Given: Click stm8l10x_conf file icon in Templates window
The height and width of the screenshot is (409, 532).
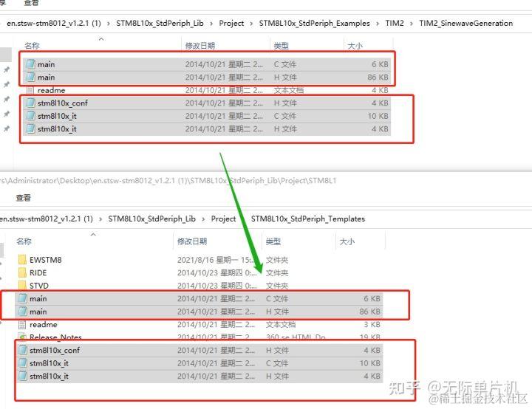Looking at the screenshot, I should tap(22, 350).
